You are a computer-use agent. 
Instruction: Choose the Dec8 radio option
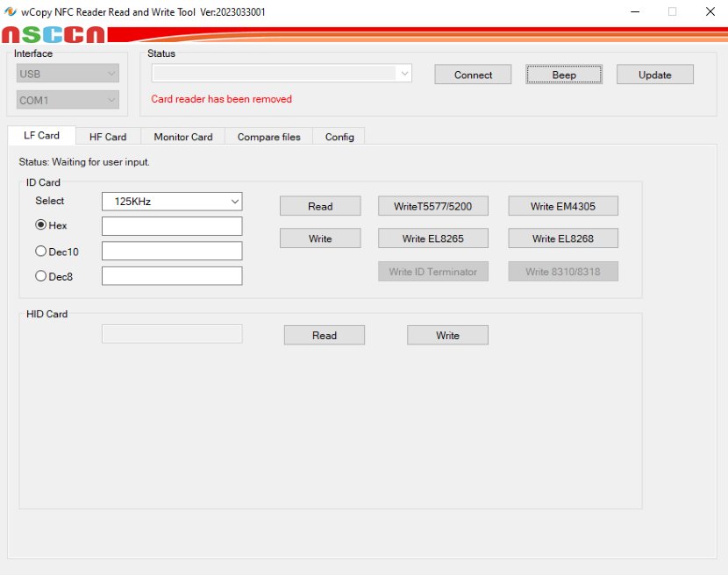click(x=40, y=276)
